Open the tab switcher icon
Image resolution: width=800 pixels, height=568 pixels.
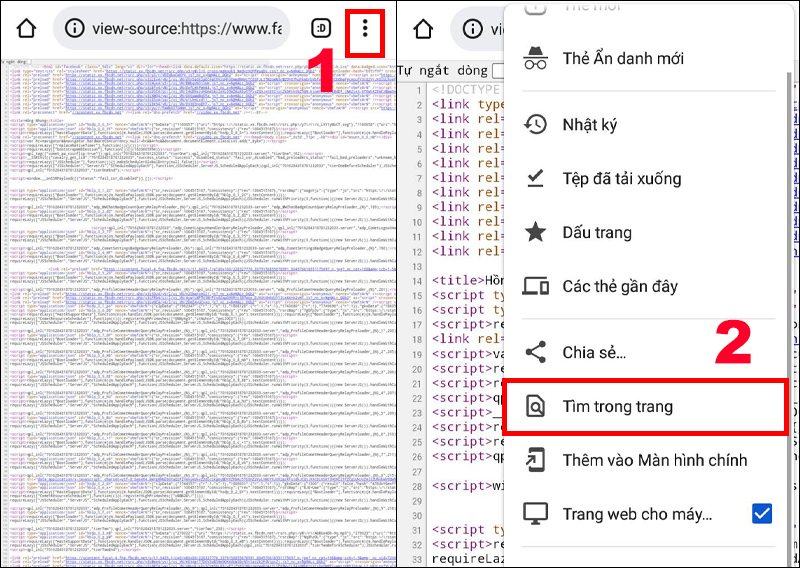[321, 28]
